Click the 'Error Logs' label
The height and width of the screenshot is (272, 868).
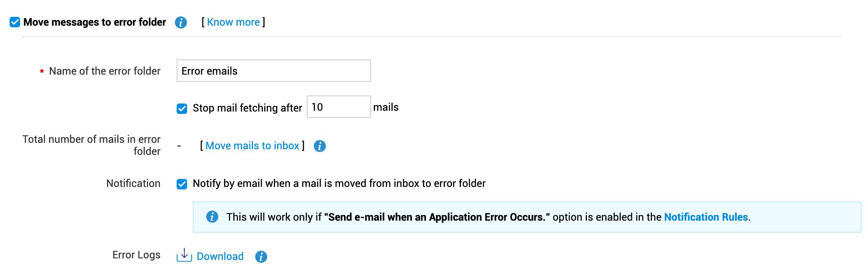tap(136, 255)
